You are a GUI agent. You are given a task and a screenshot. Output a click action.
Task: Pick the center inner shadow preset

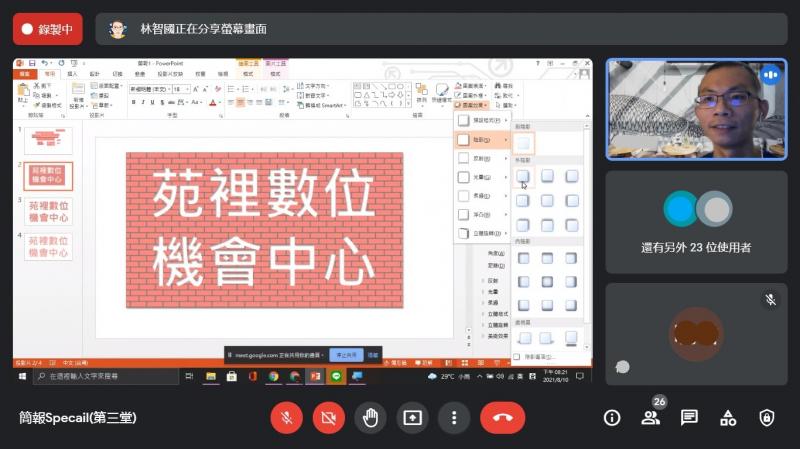[x=547, y=282]
